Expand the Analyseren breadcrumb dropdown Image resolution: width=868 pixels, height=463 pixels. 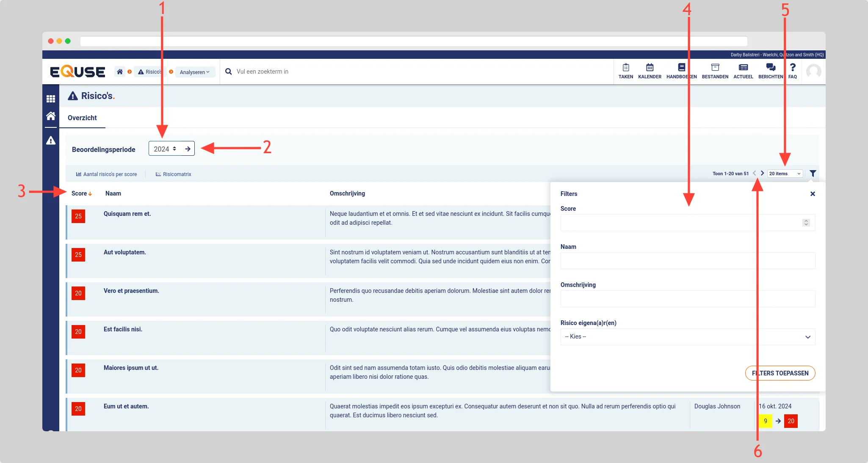tap(194, 72)
